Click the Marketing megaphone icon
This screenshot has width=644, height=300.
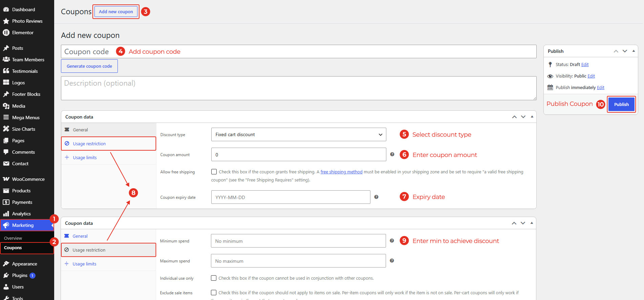coord(6,225)
